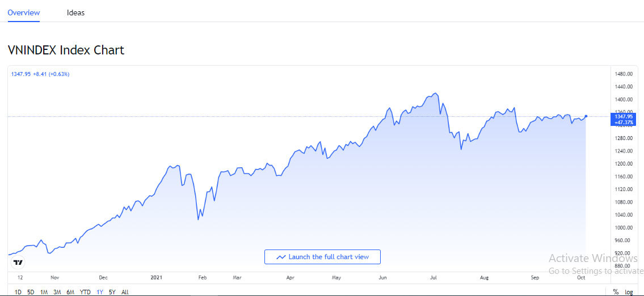Switch chart to 5Y range
This screenshot has height=296, width=644.
112,292
